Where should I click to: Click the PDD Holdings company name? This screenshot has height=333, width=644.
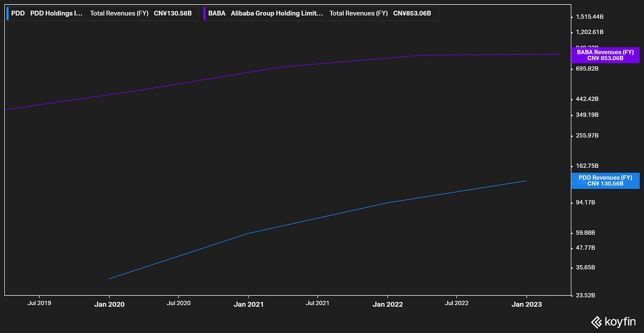coord(57,13)
